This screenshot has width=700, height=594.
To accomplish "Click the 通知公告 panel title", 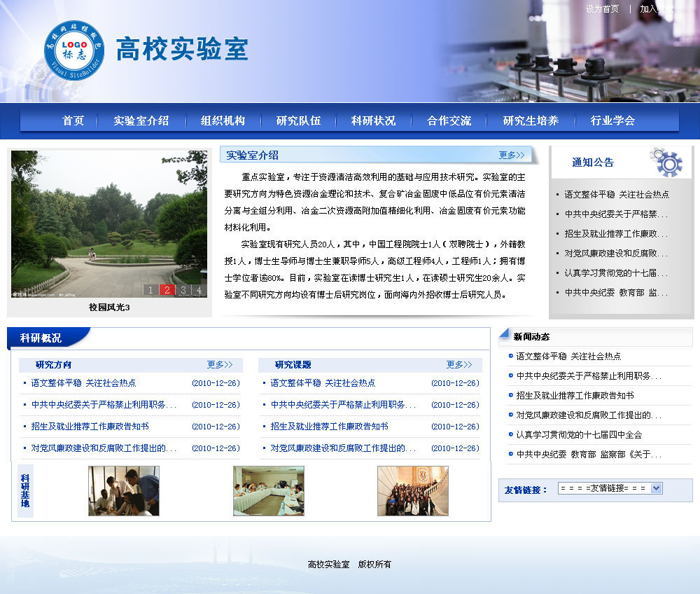I will [x=593, y=163].
